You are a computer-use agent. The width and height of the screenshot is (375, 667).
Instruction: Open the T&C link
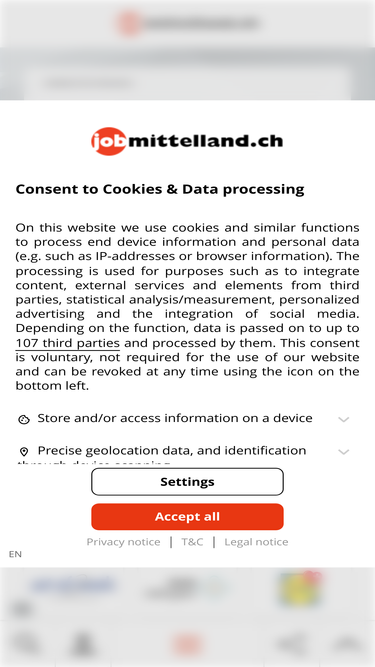coord(192,542)
